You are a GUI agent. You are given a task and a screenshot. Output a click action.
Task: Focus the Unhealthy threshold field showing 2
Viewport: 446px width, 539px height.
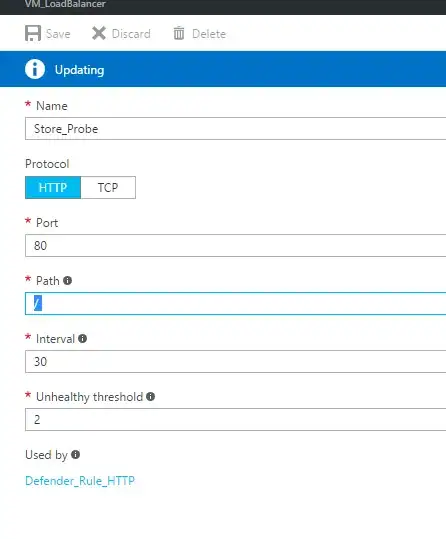point(236,419)
